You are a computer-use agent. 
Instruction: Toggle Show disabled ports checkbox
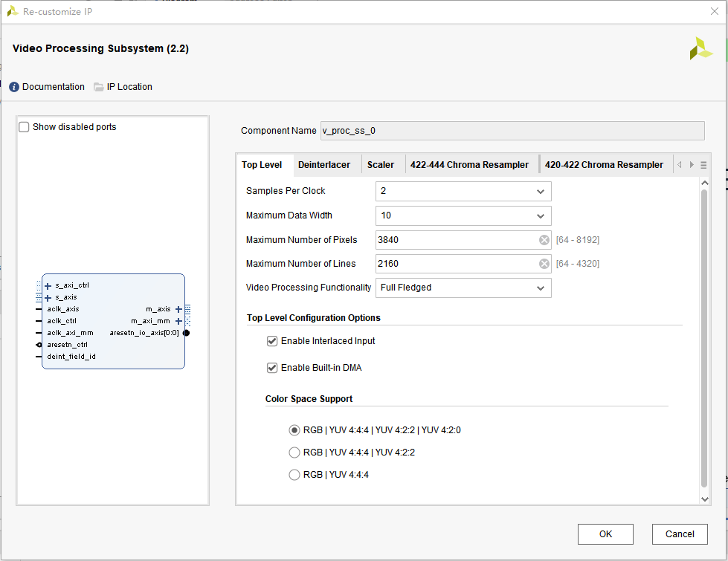(25, 127)
